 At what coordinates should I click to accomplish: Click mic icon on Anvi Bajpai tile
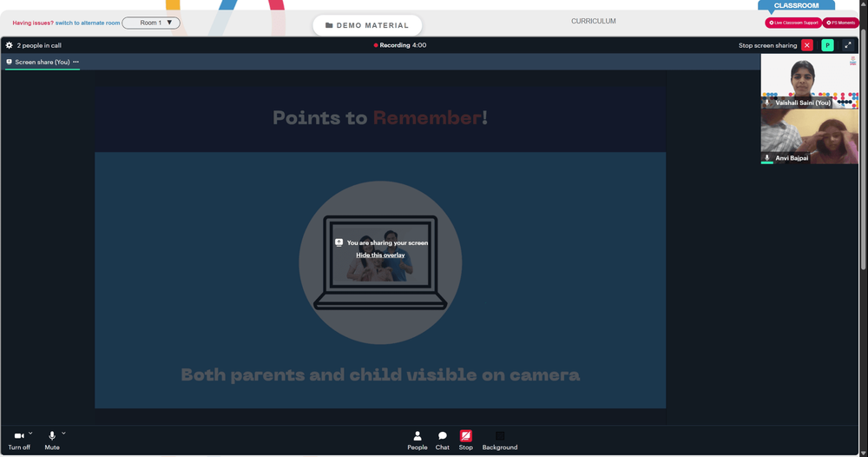[x=767, y=158]
